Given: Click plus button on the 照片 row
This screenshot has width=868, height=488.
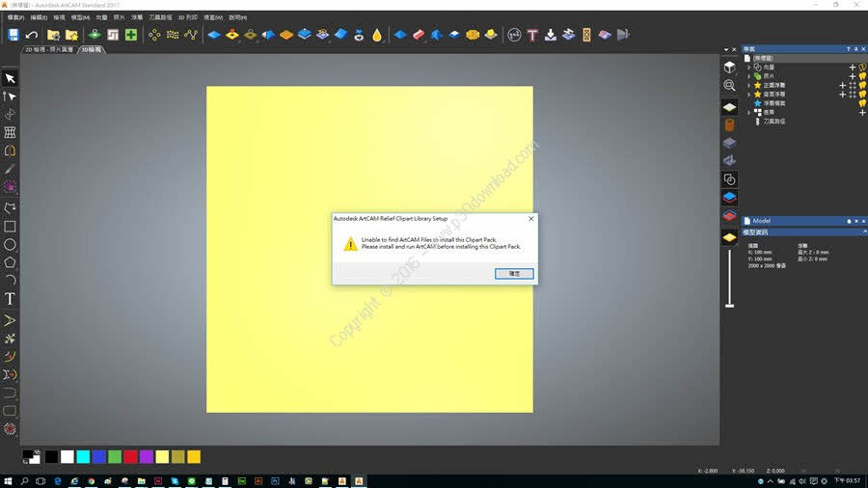Looking at the screenshot, I should pos(853,76).
